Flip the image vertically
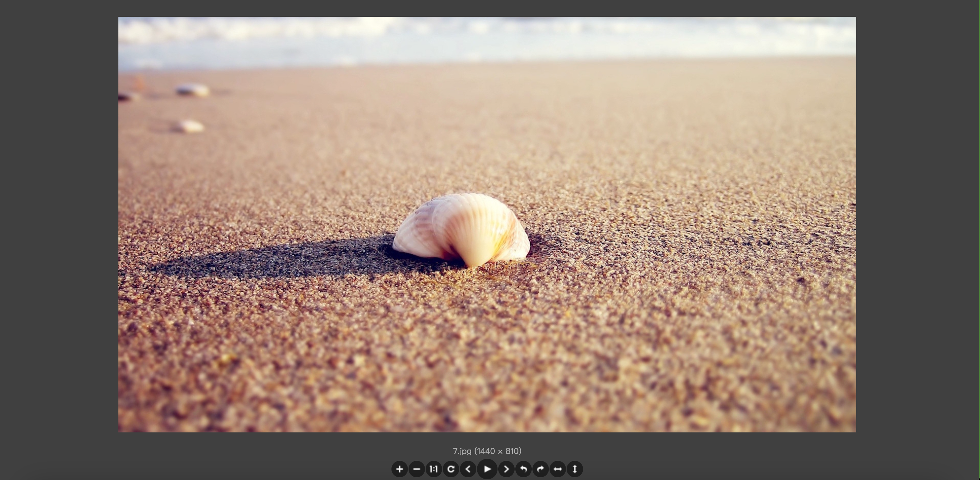Viewport: 980px width, 480px height. (575, 469)
